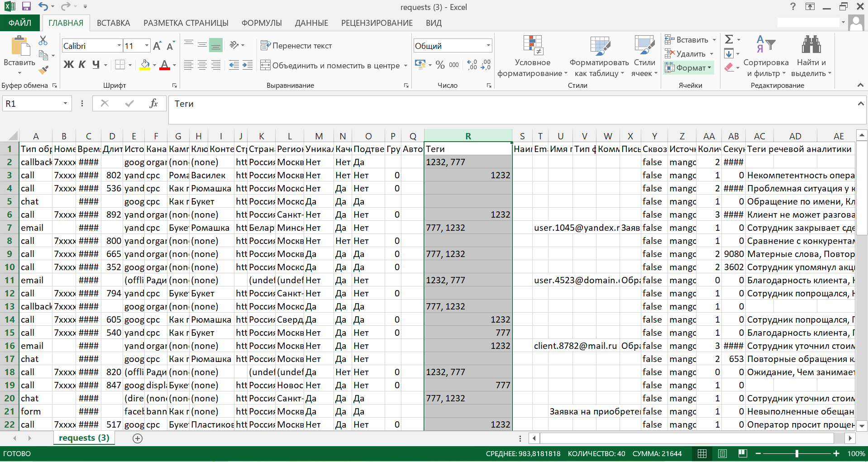Center cell text horizontally
This screenshot has width=868, height=462.
click(x=202, y=65)
